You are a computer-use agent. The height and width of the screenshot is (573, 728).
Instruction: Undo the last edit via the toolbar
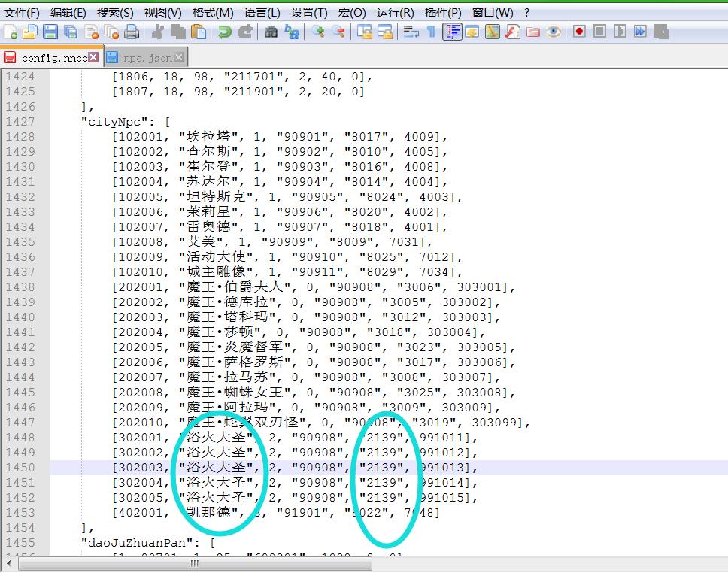tap(224, 32)
